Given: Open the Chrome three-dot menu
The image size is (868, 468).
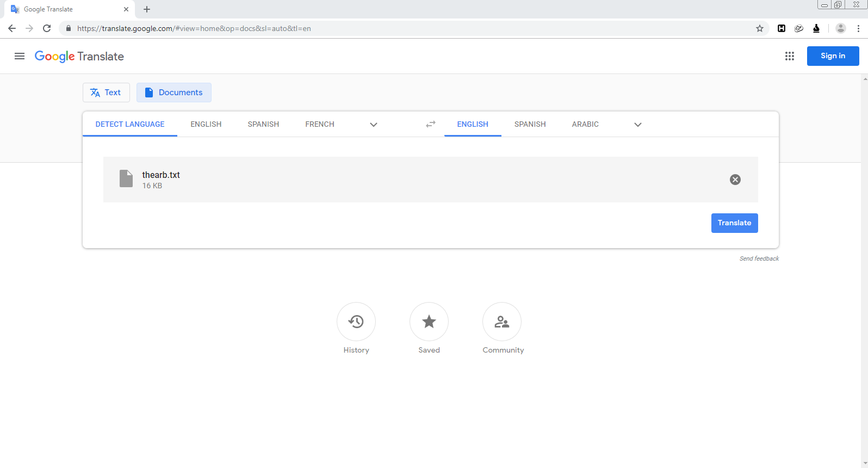Looking at the screenshot, I should click(x=858, y=28).
